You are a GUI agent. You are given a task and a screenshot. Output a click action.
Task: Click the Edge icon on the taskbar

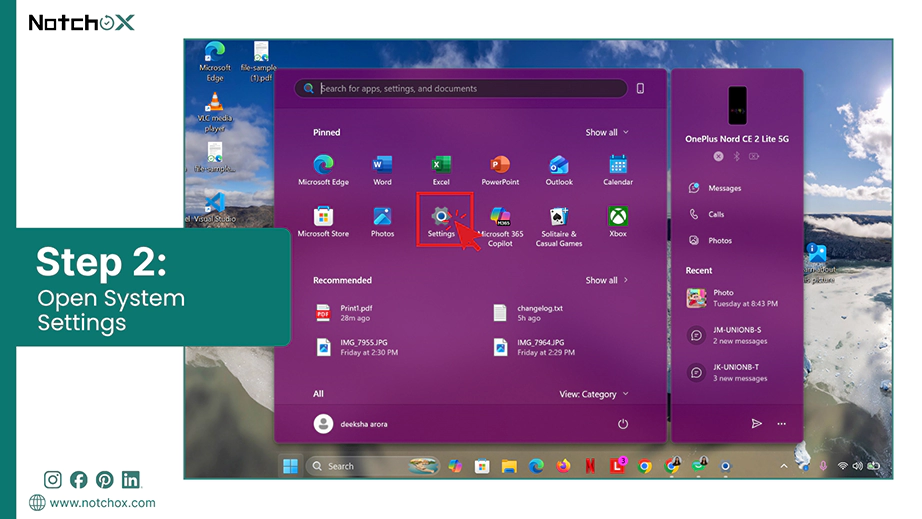536,466
